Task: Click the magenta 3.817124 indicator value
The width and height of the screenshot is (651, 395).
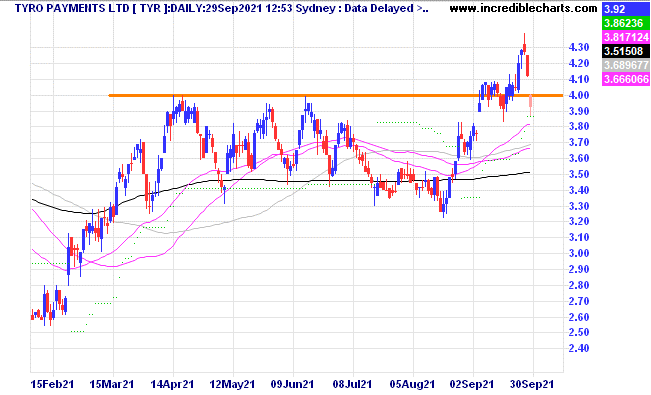Action: [x=626, y=37]
